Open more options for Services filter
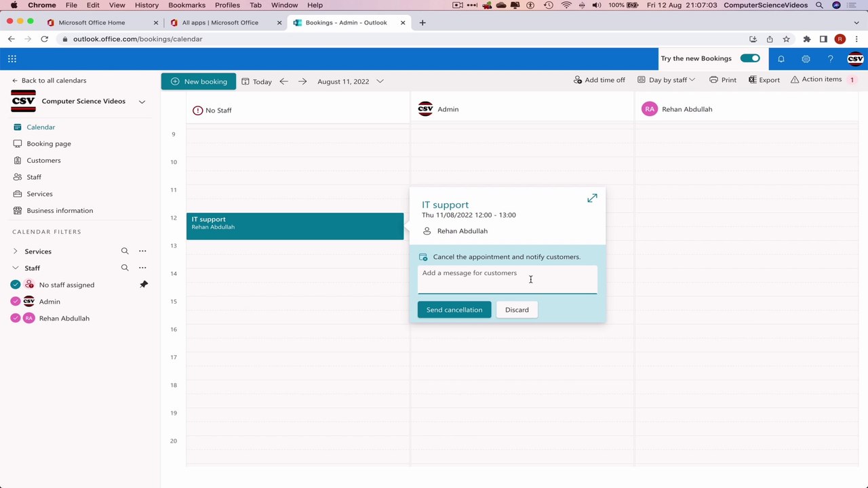Viewport: 868px width, 488px height. (x=142, y=251)
